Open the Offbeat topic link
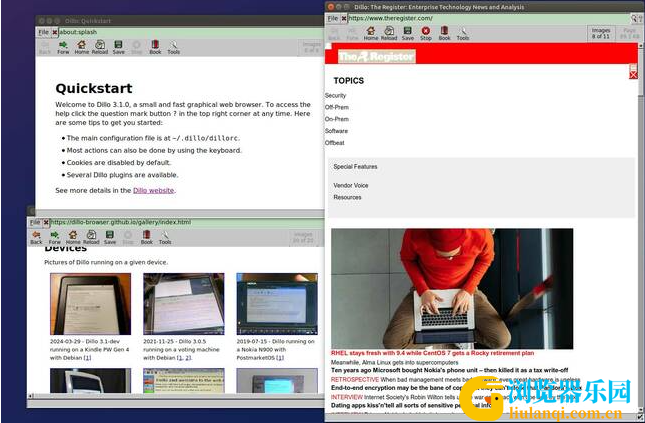 335,143
